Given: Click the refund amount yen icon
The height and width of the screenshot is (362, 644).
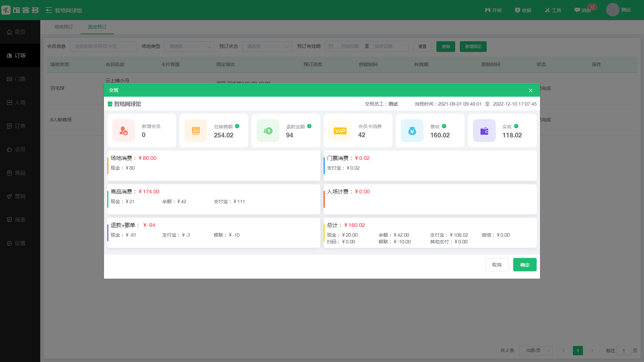Looking at the screenshot, I should (x=268, y=131).
